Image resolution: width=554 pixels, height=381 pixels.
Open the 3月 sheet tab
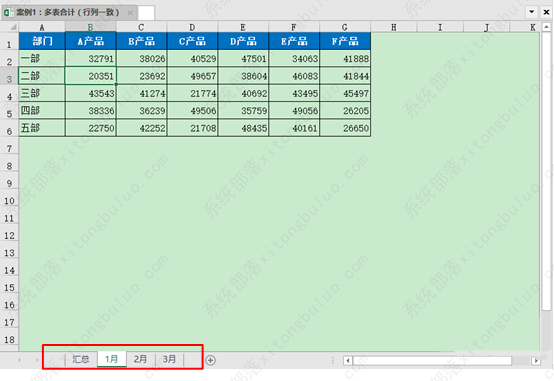click(170, 359)
